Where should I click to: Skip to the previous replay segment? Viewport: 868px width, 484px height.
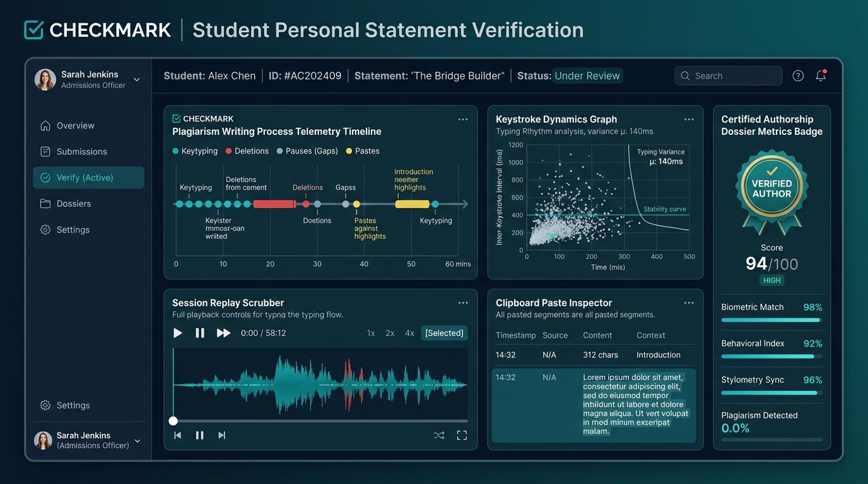tap(178, 435)
